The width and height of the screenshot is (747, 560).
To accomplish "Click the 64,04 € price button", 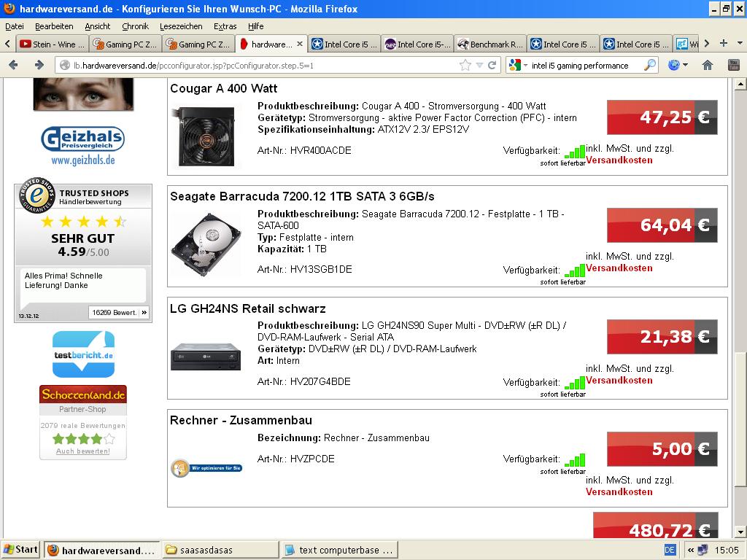I will point(662,225).
